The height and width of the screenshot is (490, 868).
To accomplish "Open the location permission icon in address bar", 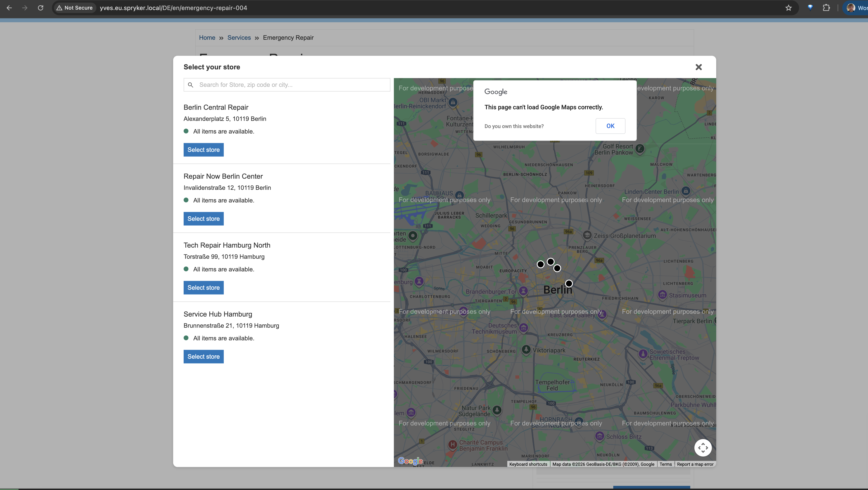I will 810,8.
